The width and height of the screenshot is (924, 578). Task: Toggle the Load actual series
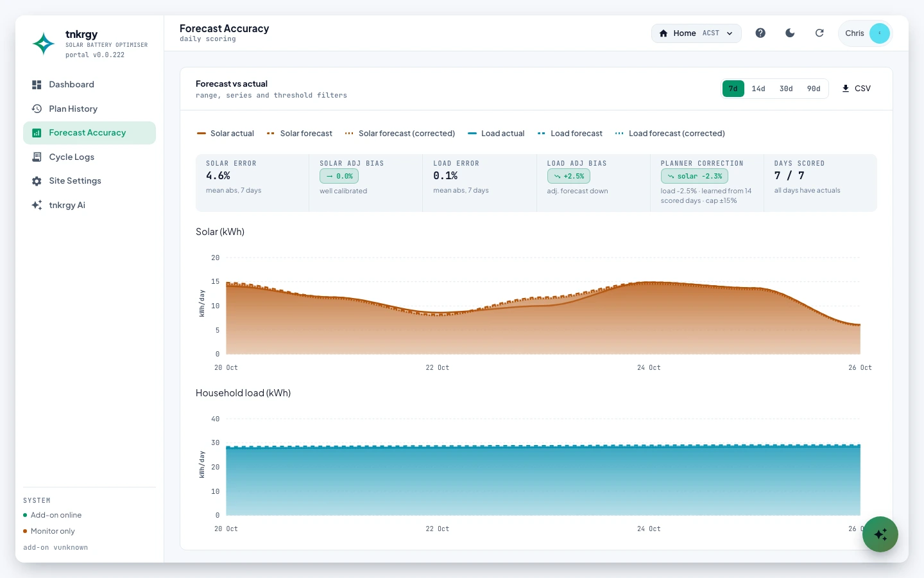click(496, 134)
